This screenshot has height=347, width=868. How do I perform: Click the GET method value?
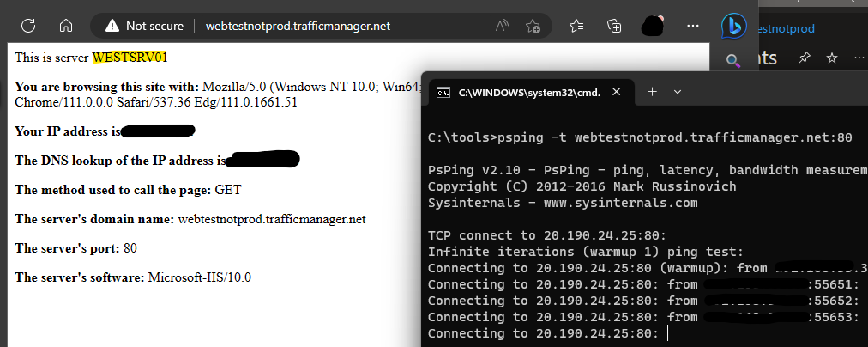click(228, 190)
